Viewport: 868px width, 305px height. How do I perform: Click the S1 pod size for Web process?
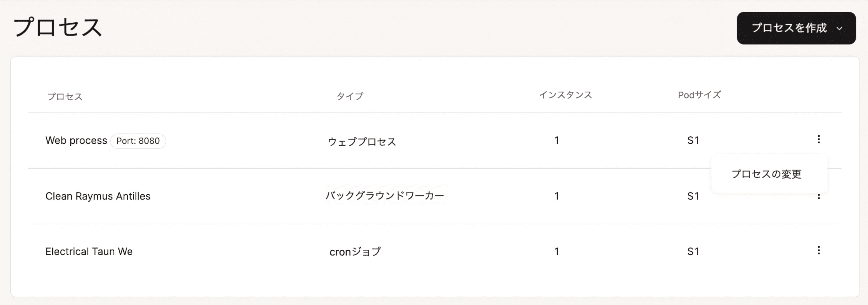tap(693, 140)
